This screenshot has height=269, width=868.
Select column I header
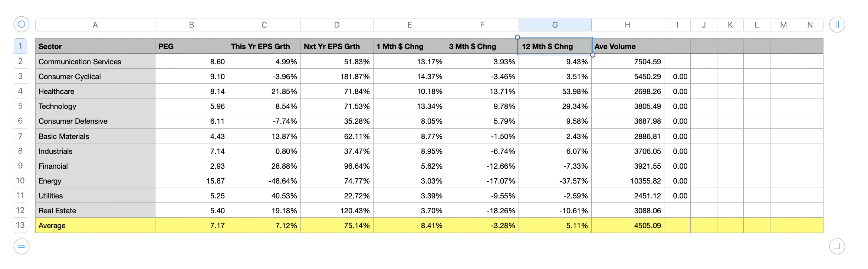tap(677, 25)
